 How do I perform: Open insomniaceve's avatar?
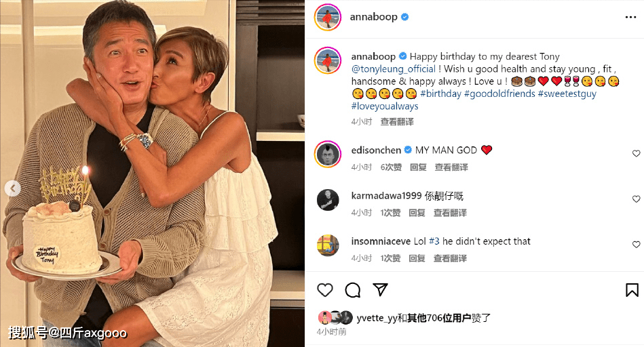click(328, 245)
